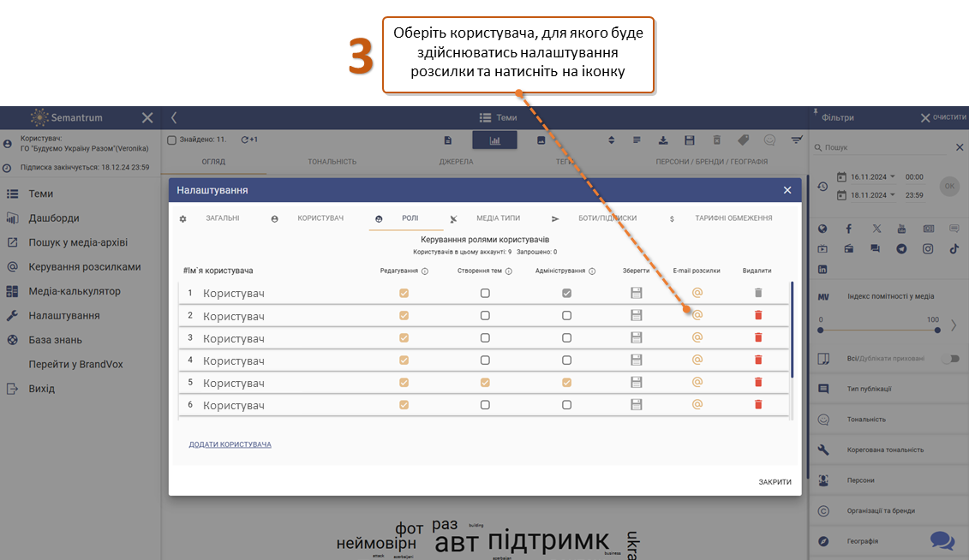Viewport: 969px width, 560px height.
Task: Open e-mail mailing settings for user row 1
Action: click(x=697, y=293)
